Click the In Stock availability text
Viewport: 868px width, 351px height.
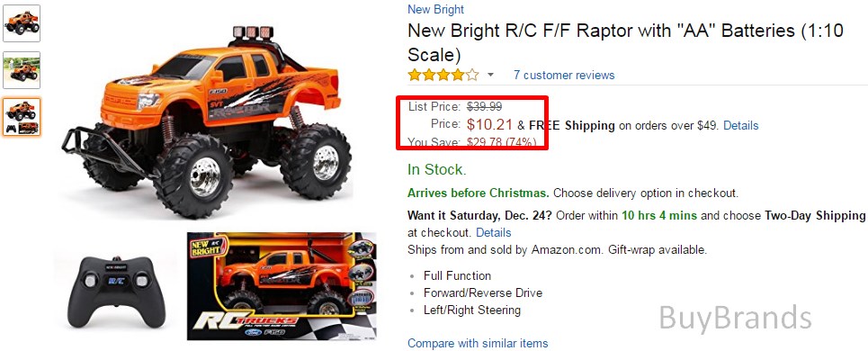click(x=437, y=170)
